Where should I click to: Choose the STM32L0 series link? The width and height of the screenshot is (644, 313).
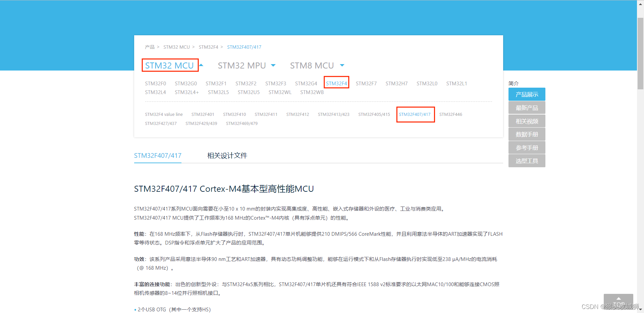pyautogui.click(x=427, y=84)
